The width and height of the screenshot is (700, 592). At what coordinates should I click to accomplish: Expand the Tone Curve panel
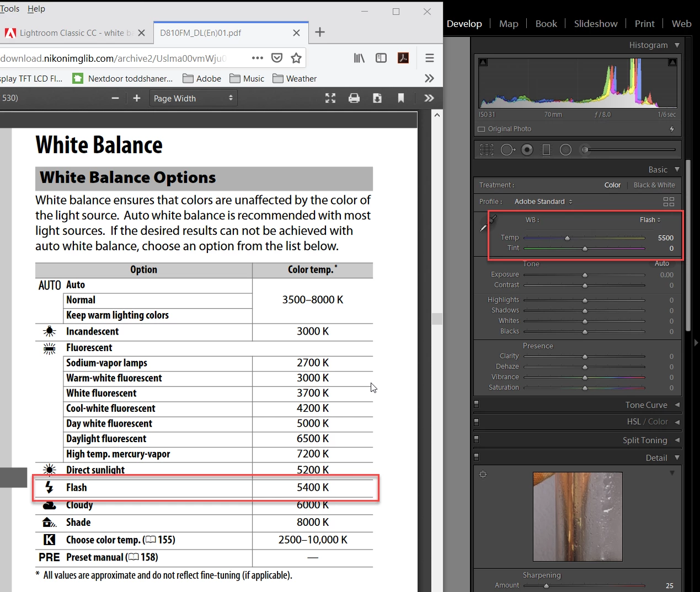(677, 405)
